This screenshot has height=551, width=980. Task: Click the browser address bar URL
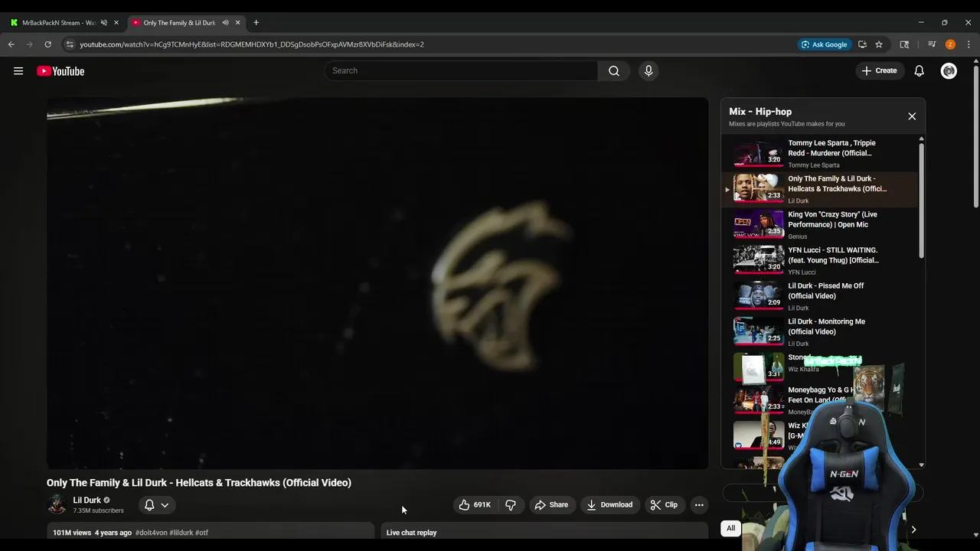(x=252, y=44)
